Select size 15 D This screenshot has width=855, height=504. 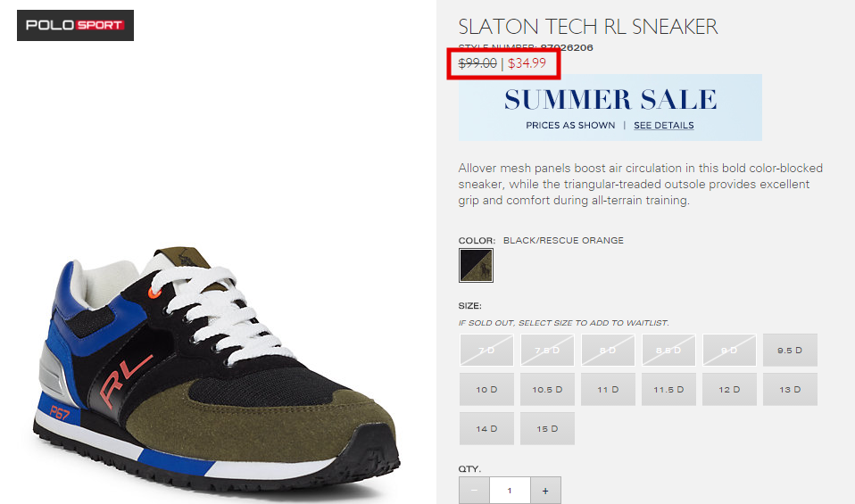tap(547, 429)
